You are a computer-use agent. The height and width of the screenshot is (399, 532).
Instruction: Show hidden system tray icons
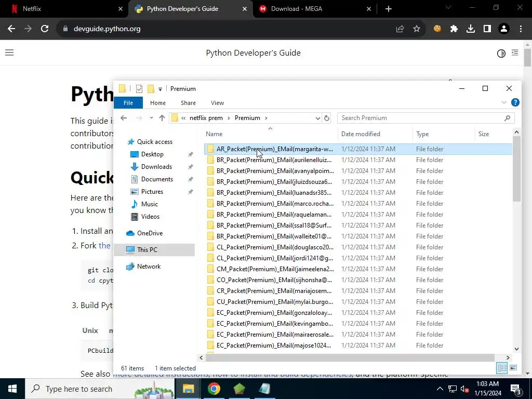tap(440, 389)
